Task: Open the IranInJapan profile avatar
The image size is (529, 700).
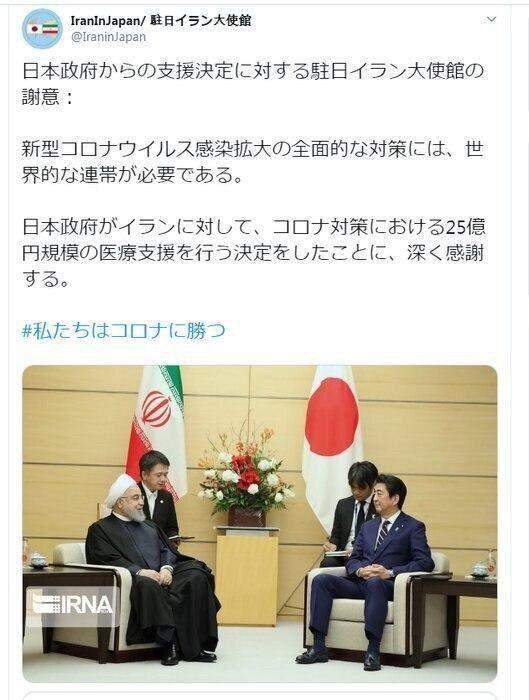Action: click(x=42, y=29)
